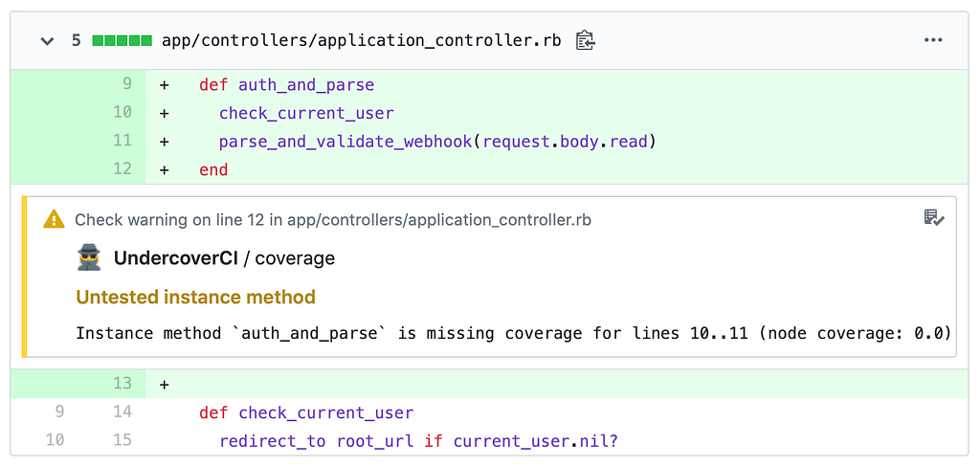This screenshot has height=467, width=980.
Task: Click line number 12 in the diff
Action: click(x=122, y=169)
